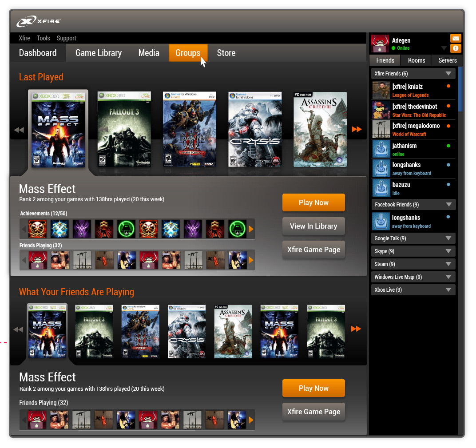
Task: Click the orange arrow on the Achievements strip
Action: coord(252,229)
